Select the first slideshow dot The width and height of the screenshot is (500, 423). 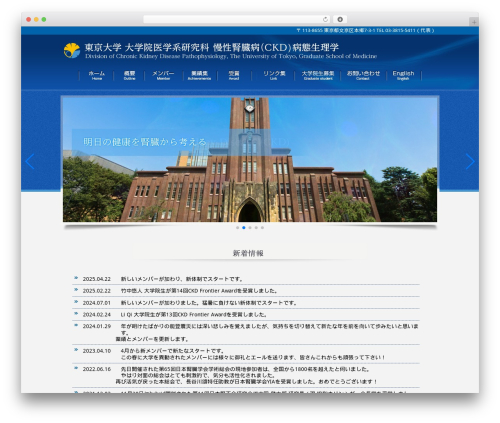click(237, 228)
